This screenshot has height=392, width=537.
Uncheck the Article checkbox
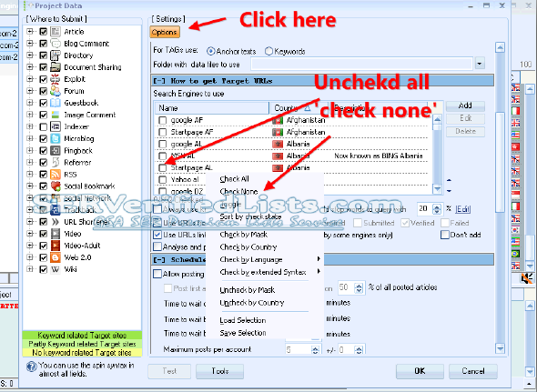click(x=43, y=32)
